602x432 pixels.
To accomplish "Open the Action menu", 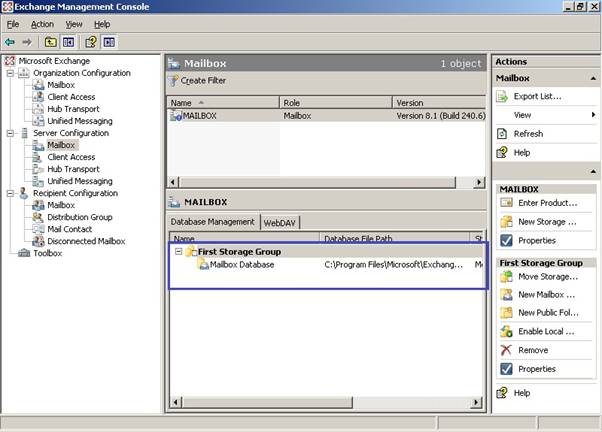I will [42, 24].
